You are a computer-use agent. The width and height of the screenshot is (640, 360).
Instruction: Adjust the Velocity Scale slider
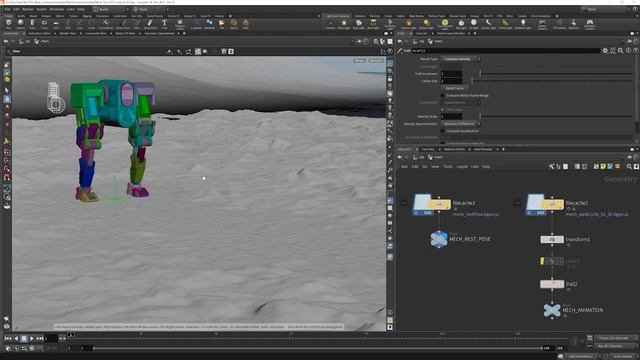(x=556, y=117)
